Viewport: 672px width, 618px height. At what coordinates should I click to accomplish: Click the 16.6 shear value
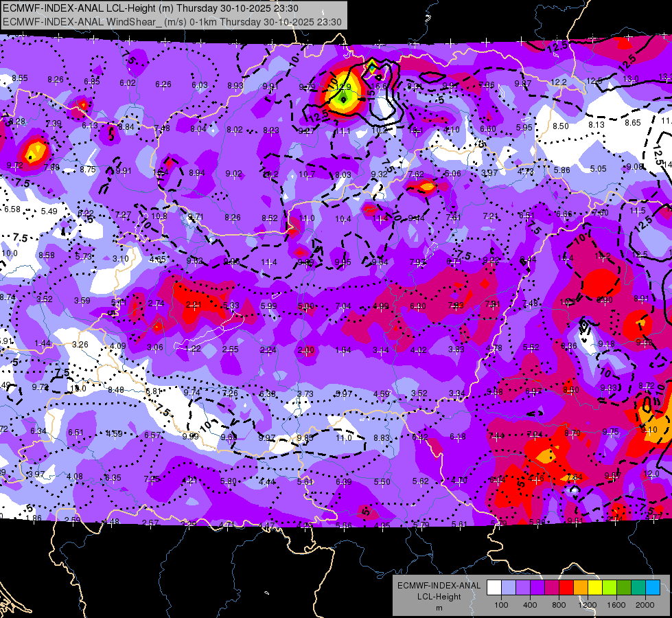[380, 86]
